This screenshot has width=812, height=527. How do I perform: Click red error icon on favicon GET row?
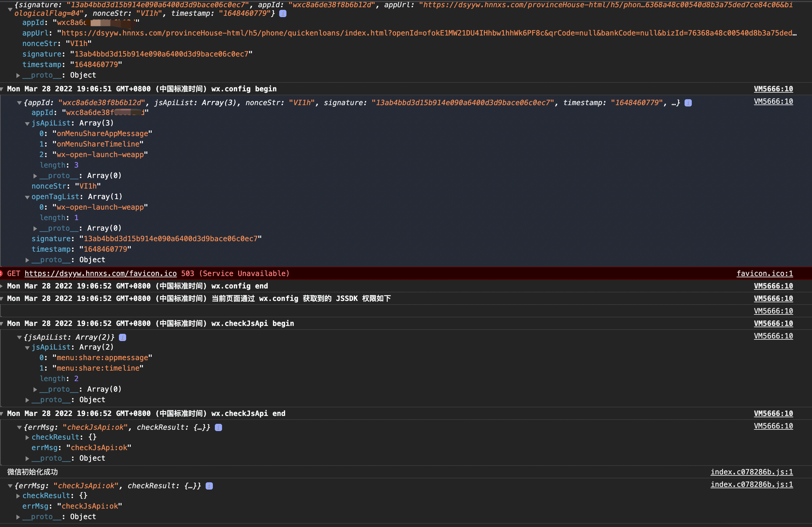(x=1, y=273)
